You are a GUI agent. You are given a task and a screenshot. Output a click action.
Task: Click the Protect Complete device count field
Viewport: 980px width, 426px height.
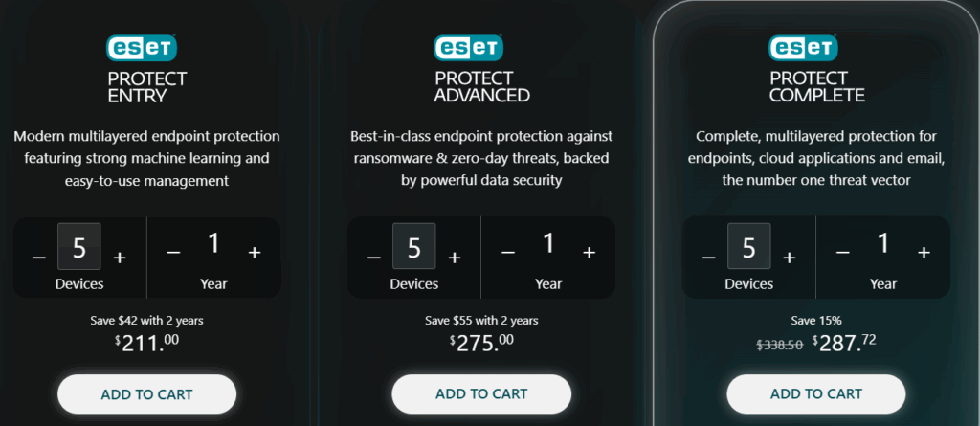[749, 247]
